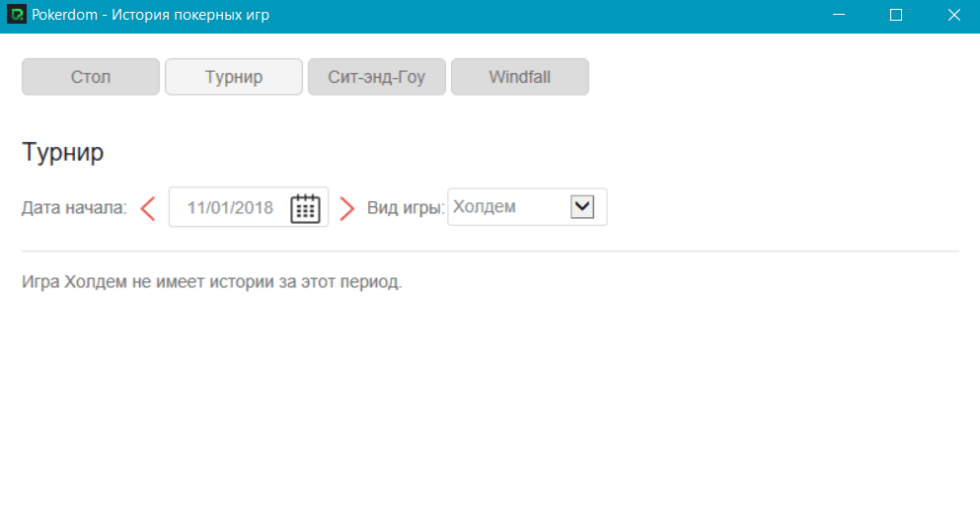Screen dimensions: 980x519
Task: Click the date field showing 11/01/2018
Action: coord(249,207)
